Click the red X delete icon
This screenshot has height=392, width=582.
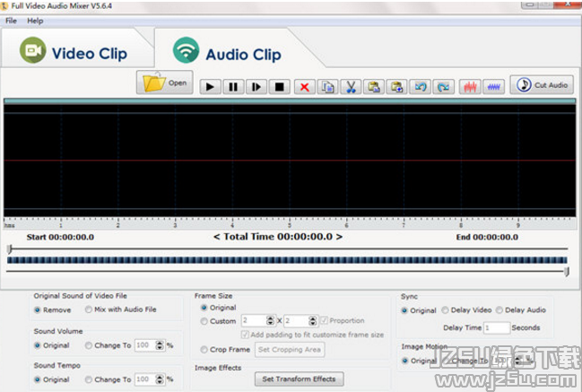click(x=305, y=87)
